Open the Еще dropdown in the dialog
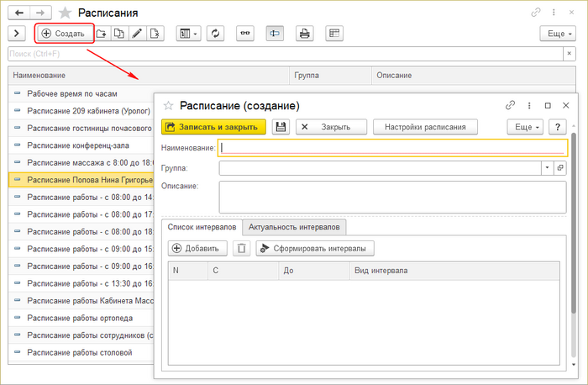 (x=525, y=127)
